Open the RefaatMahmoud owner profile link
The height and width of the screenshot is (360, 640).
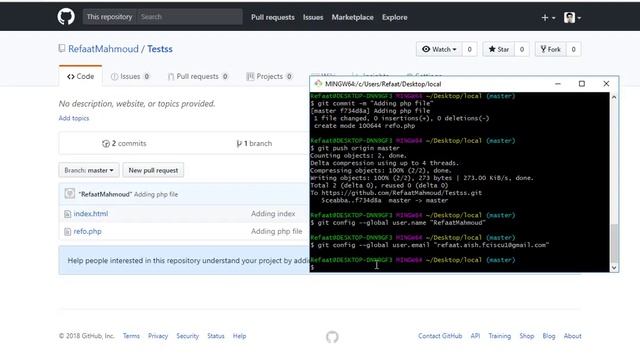pos(103,49)
